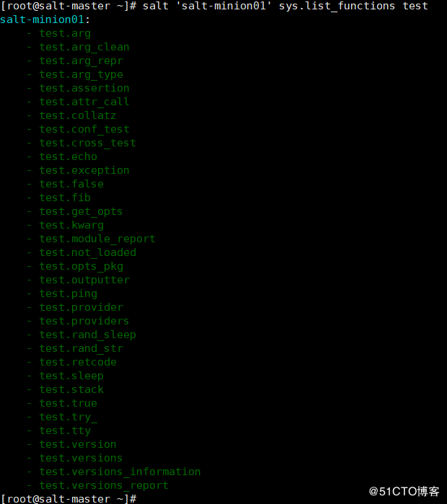The image size is (447, 504).
Task: Click the 51CTO watermark text
Action: click(x=404, y=491)
